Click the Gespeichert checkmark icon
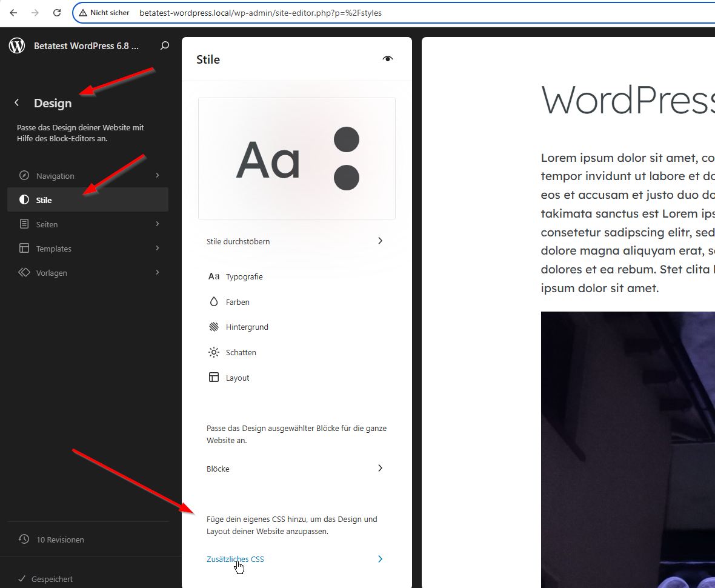 pos(21,578)
